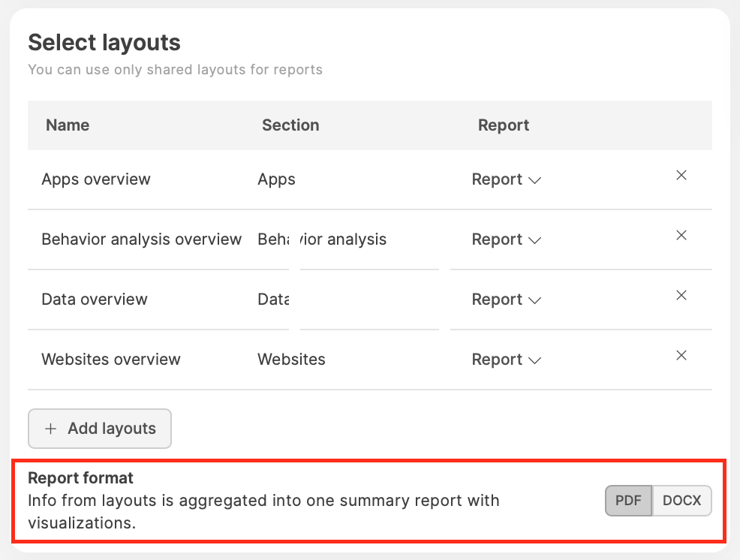Remove the Behavior analysis overview layout row

click(x=681, y=236)
